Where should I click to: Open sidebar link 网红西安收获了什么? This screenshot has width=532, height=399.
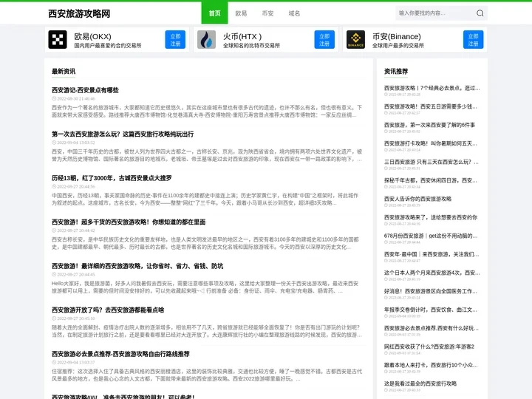429,347
